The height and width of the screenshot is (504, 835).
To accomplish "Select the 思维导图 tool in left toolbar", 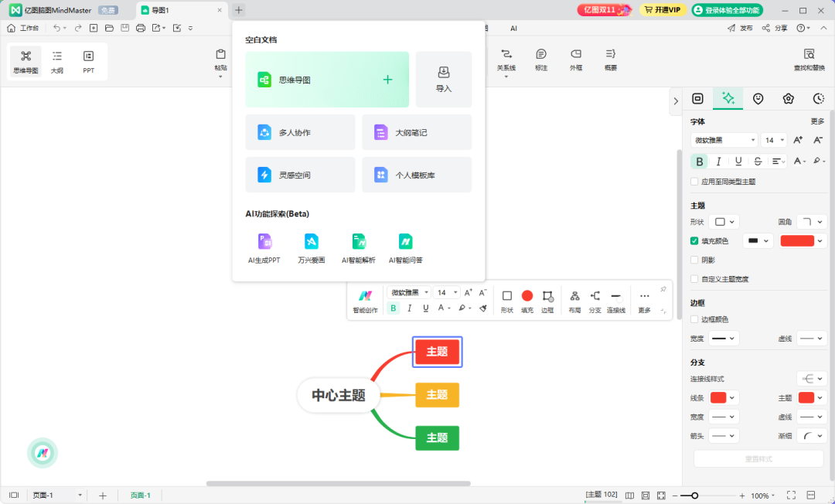I will [25, 62].
